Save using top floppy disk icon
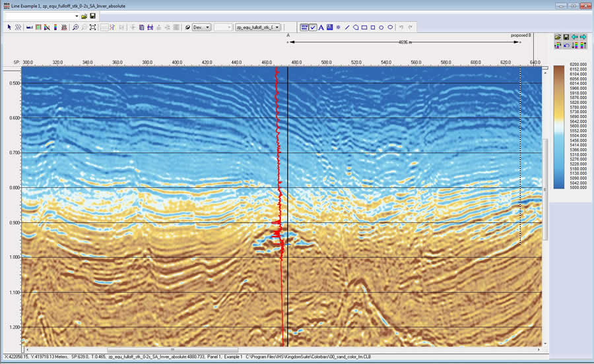Screen dimensions: 594x364 [x=93, y=16]
